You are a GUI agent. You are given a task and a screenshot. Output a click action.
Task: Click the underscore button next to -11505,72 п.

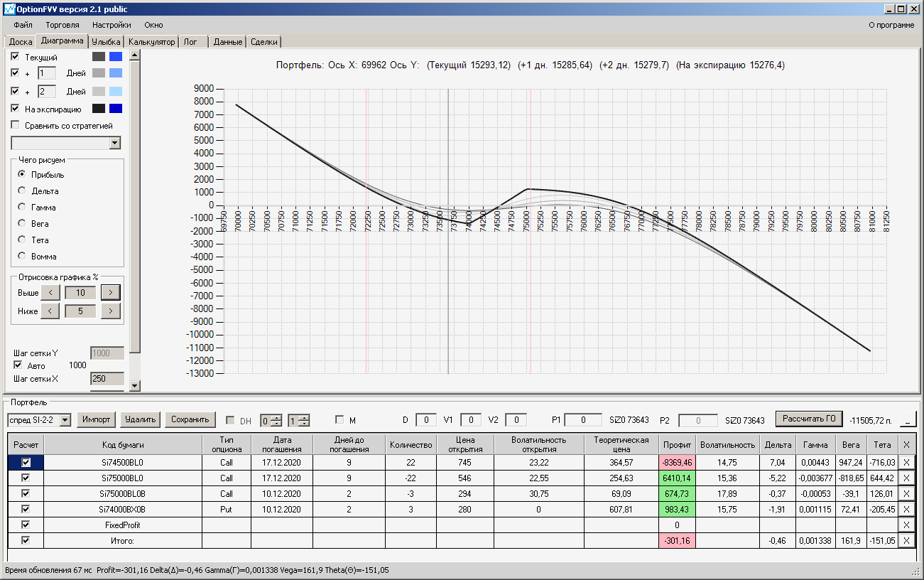click(907, 420)
